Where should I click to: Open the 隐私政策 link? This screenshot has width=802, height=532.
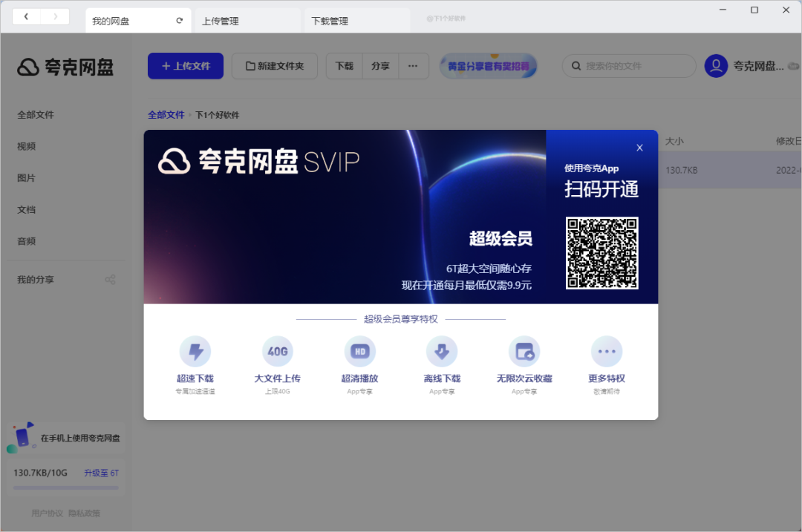coord(85,513)
